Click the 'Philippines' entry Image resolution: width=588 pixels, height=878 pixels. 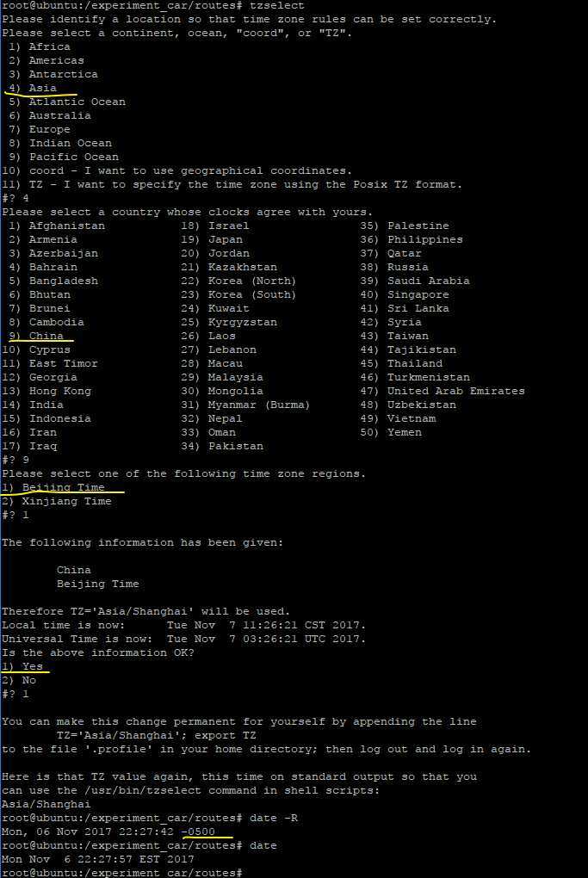click(x=425, y=239)
